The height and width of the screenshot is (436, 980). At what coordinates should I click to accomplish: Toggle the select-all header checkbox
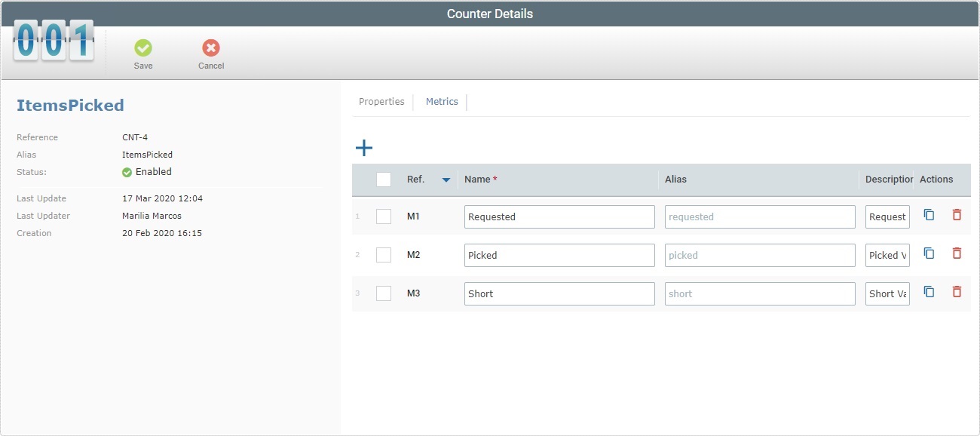pyautogui.click(x=384, y=180)
